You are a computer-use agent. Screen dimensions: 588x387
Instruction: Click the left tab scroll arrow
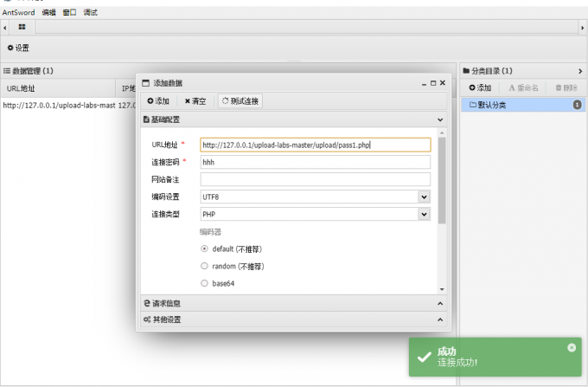[x=4, y=28]
